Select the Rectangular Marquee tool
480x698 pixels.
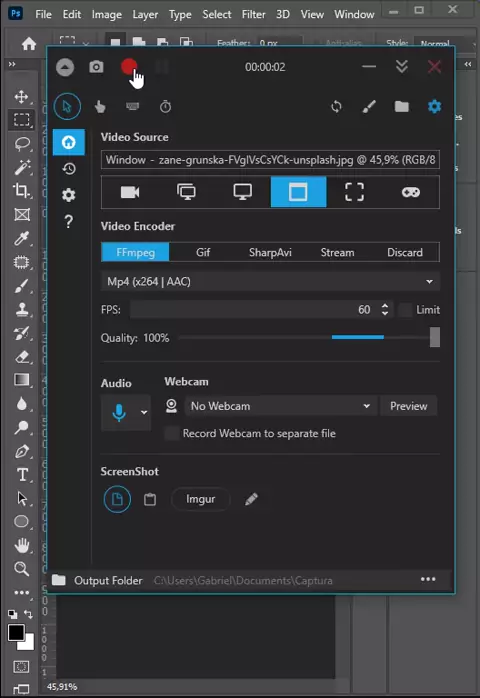pyautogui.click(x=21, y=120)
